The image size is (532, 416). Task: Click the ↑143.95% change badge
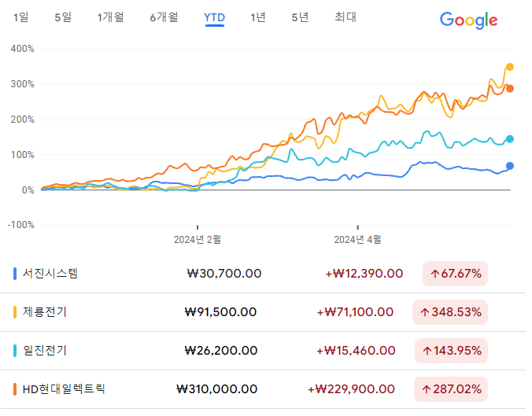(451, 351)
